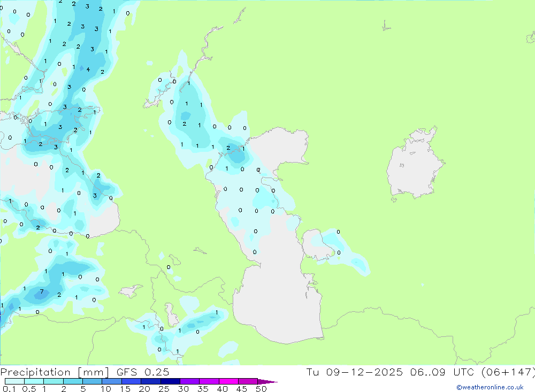Click the '10' legend scale label
This screenshot has height=392, width=535.
point(106,389)
